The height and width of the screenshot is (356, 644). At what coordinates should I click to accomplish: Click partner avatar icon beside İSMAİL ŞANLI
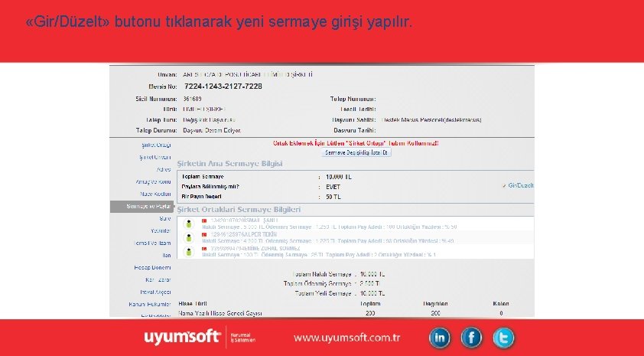(x=188, y=224)
